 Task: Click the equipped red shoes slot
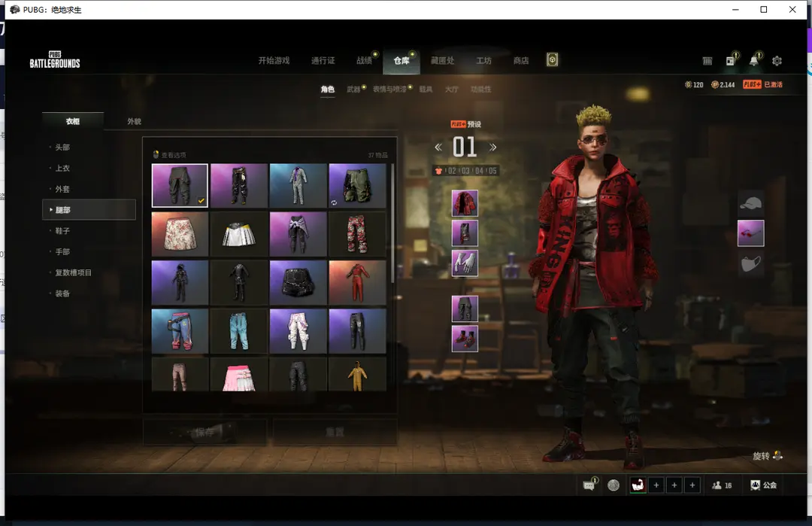tap(465, 339)
